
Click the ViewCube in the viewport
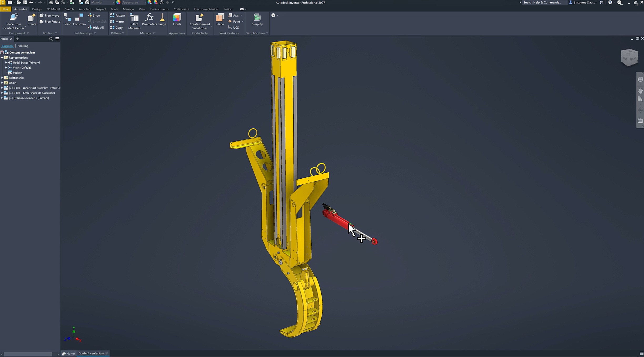pyautogui.click(x=629, y=57)
